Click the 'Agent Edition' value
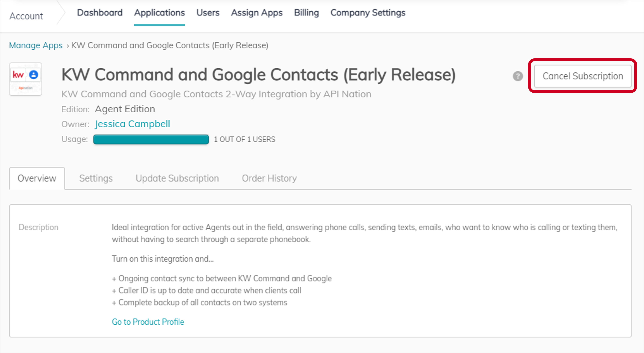 pyautogui.click(x=125, y=109)
